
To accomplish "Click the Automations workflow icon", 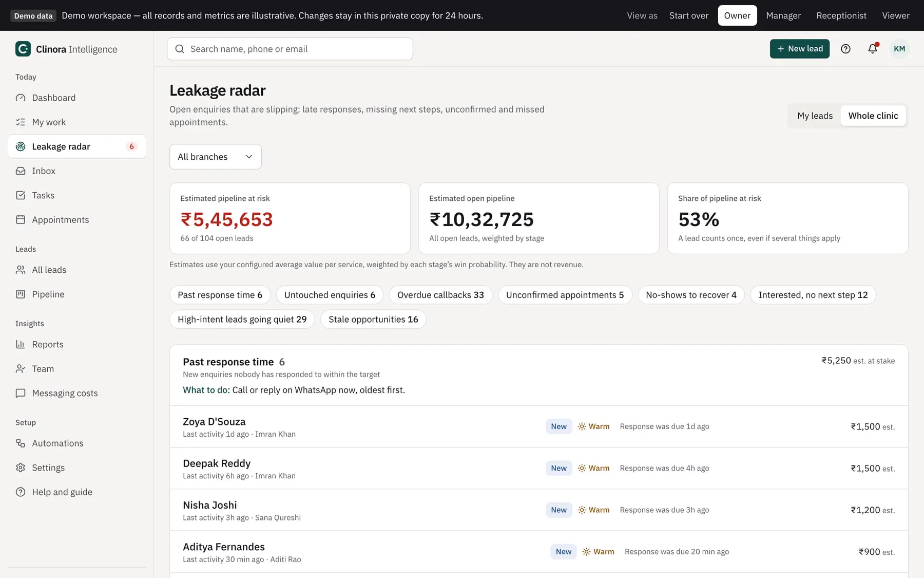I will click(x=21, y=443).
